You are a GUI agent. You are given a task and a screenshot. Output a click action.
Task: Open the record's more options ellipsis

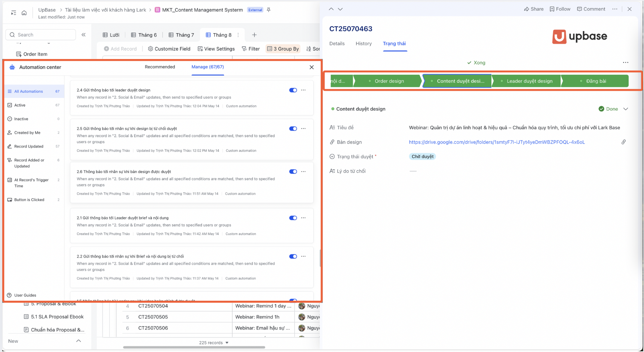(615, 9)
